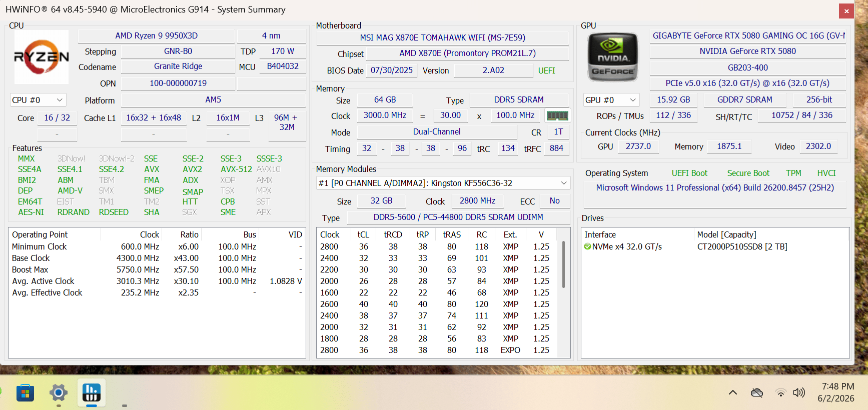Click the 100-000000719 OPN value
This screenshot has height=410, width=868.
tap(178, 83)
